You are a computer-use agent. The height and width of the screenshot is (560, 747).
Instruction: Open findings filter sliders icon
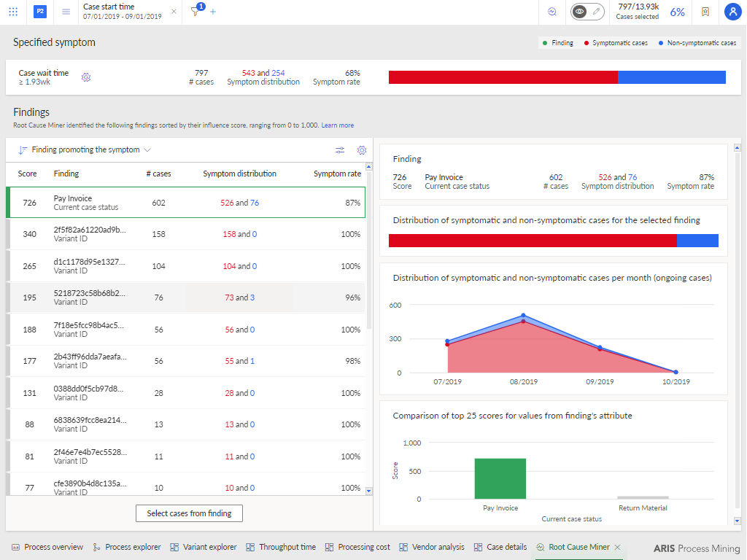340,150
